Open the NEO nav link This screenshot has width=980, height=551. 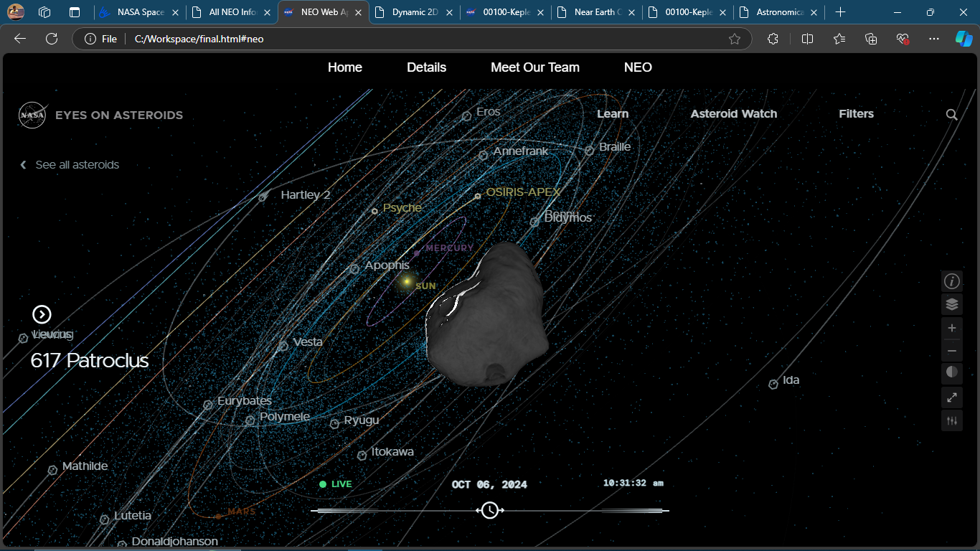(638, 67)
